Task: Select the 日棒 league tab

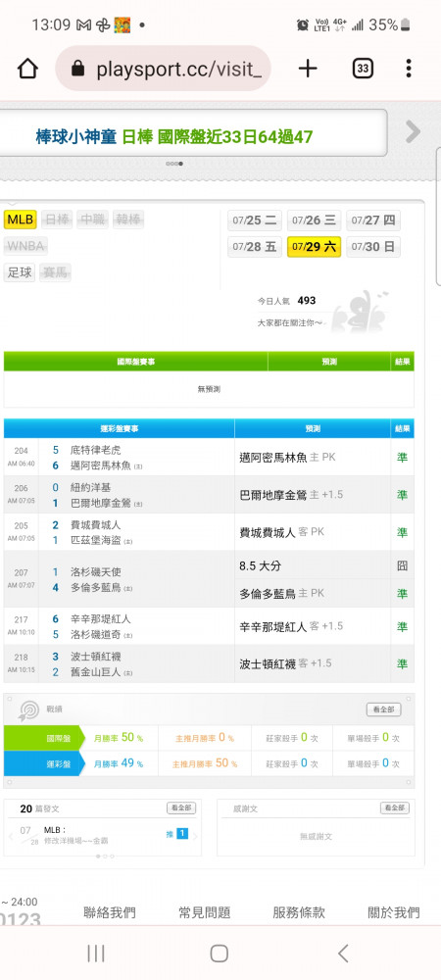Action: coord(57,220)
